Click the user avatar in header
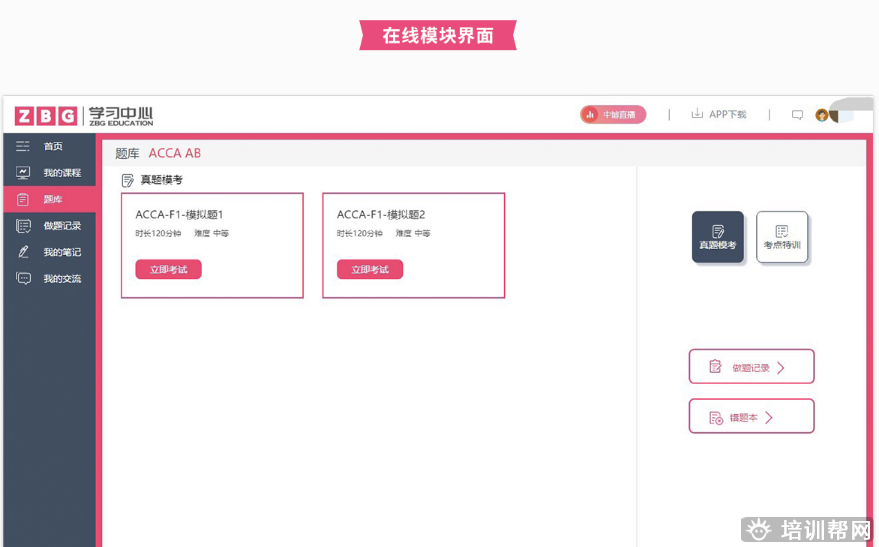879x547 pixels. click(822, 115)
